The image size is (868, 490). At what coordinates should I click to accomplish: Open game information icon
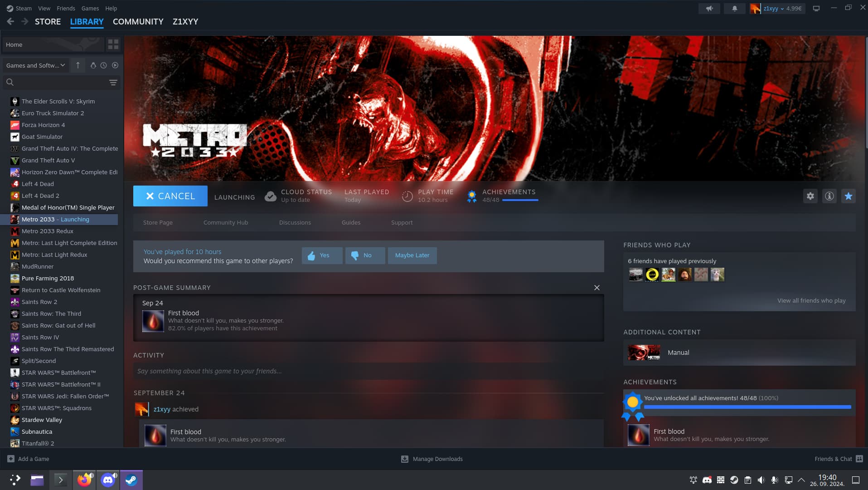tap(829, 196)
